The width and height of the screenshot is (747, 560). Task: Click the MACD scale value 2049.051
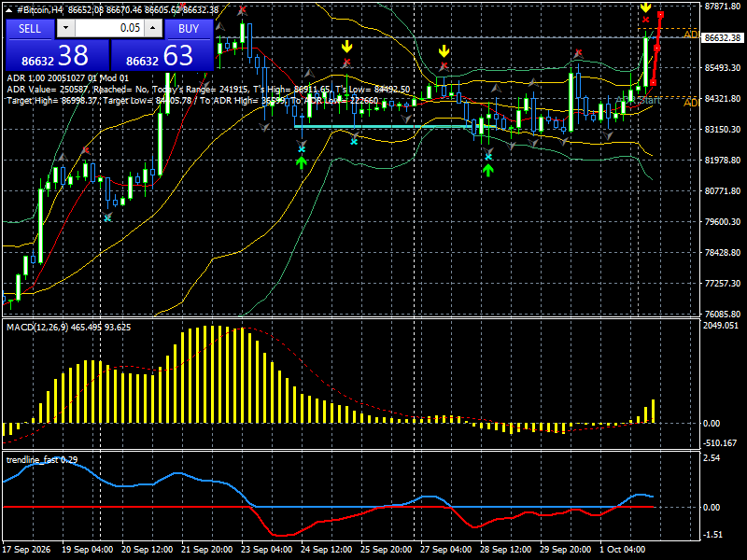(x=721, y=326)
